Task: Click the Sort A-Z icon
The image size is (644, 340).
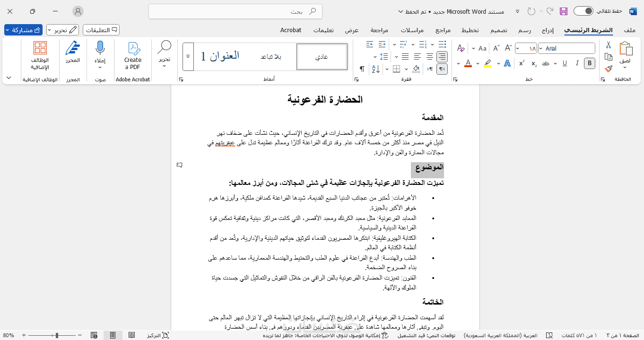Action: pyautogui.click(x=375, y=69)
